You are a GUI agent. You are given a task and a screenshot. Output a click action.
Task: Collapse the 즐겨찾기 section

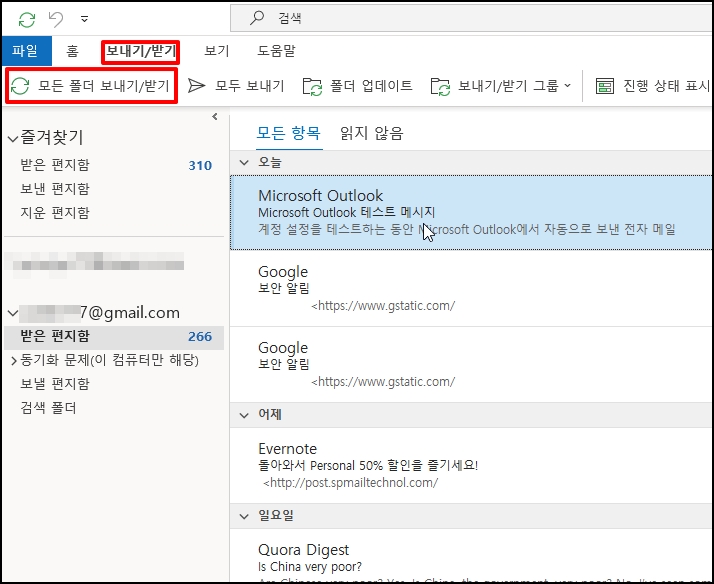tap(13, 138)
